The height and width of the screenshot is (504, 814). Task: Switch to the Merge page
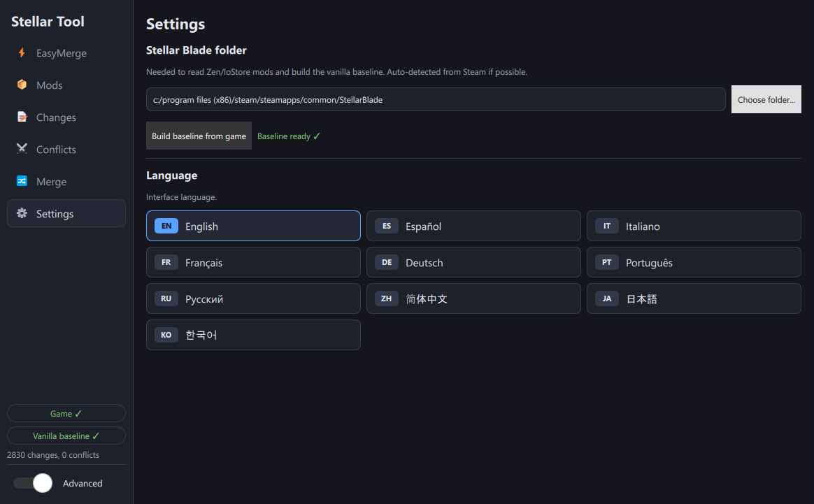(x=66, y=182)
